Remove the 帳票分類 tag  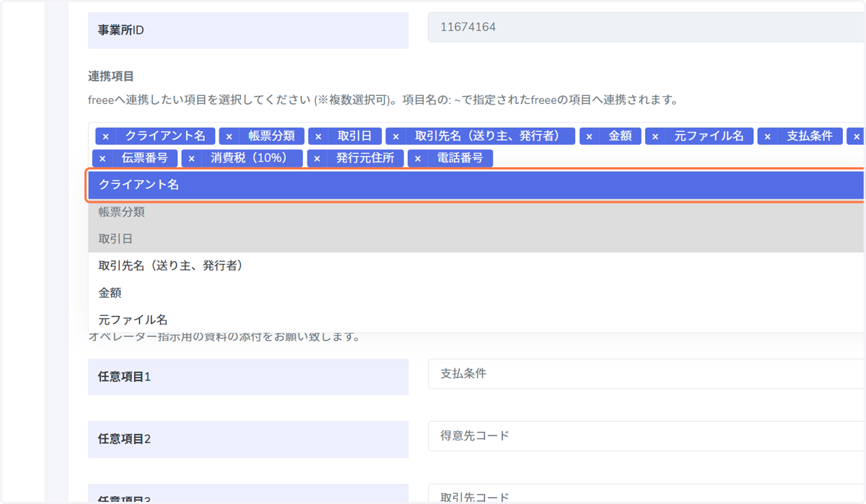click(229, 136)
